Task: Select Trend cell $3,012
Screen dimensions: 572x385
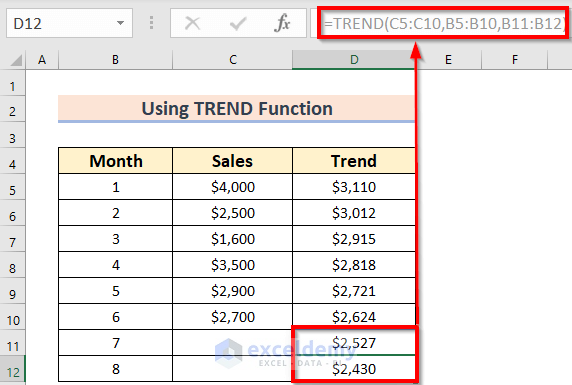Action: tap(354, 213)
